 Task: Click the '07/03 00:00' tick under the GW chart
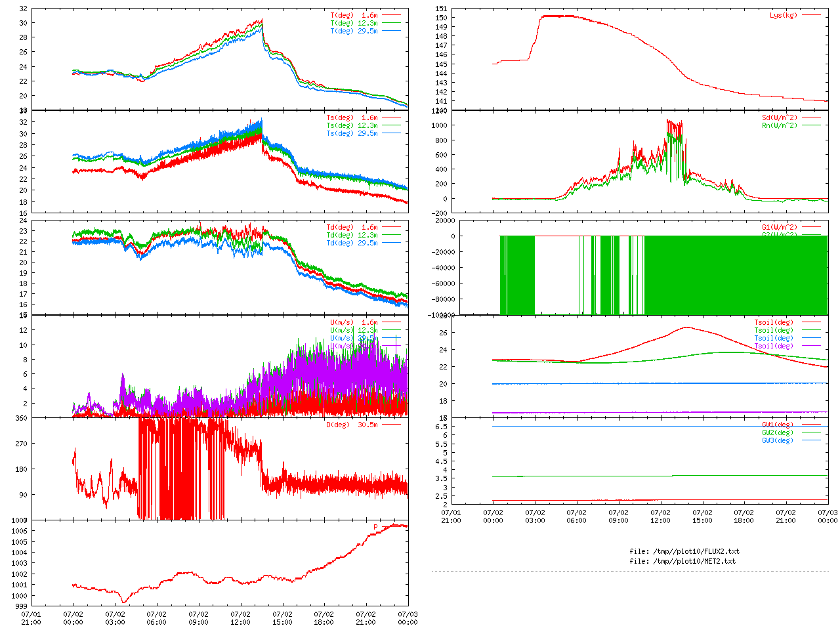(828, 516)
